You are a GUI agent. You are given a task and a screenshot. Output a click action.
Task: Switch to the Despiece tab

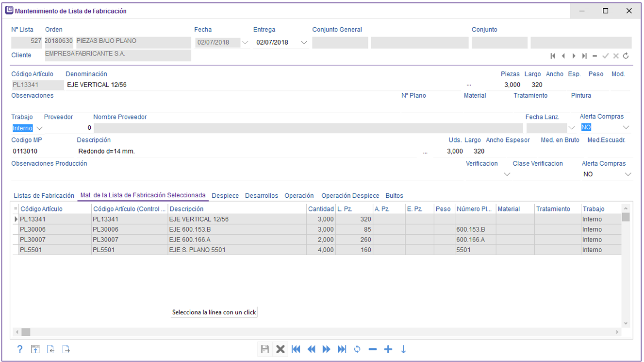tap(225, 195)
